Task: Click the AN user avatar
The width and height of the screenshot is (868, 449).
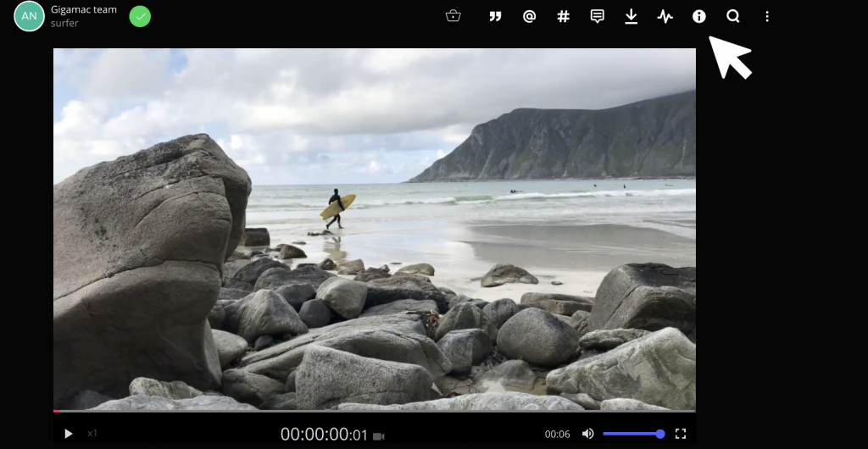Action: (x=30, y=16)
